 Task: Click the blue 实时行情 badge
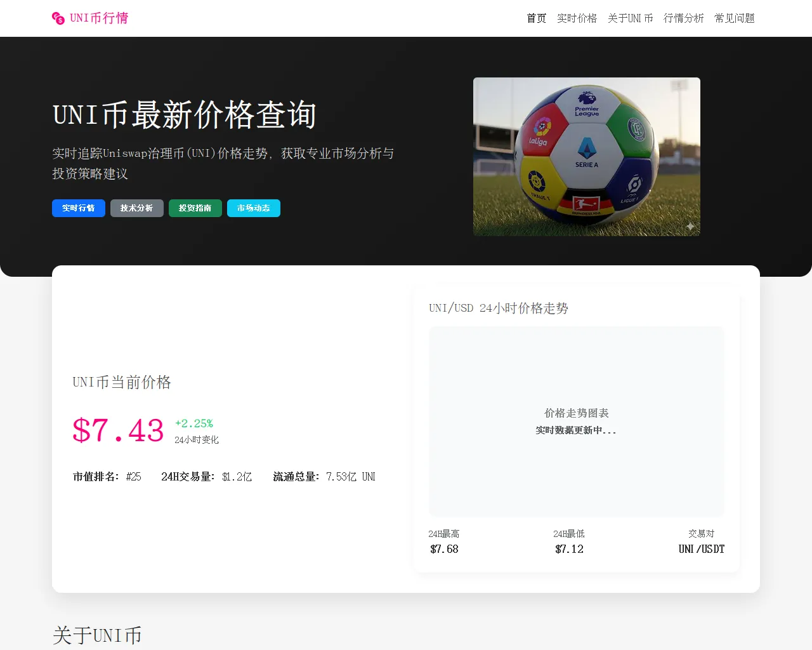pyautogui.click(x=79, y=208)
